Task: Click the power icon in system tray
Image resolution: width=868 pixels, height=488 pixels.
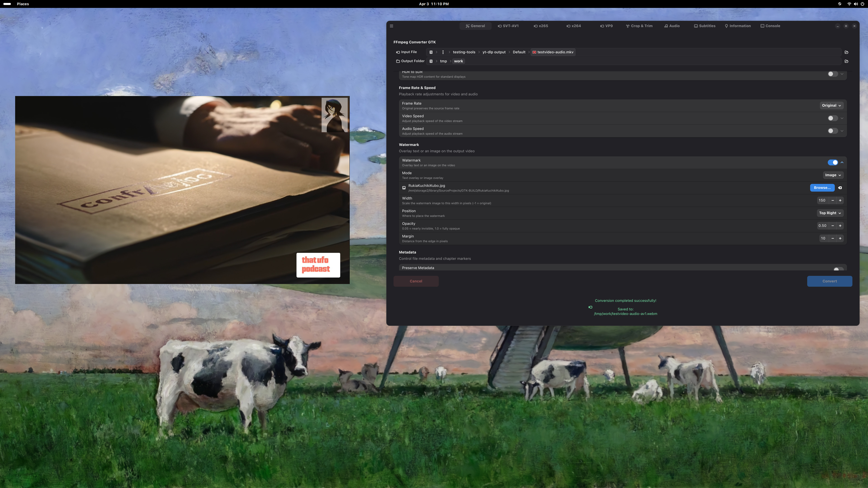Action: click(x=862, y=4)
